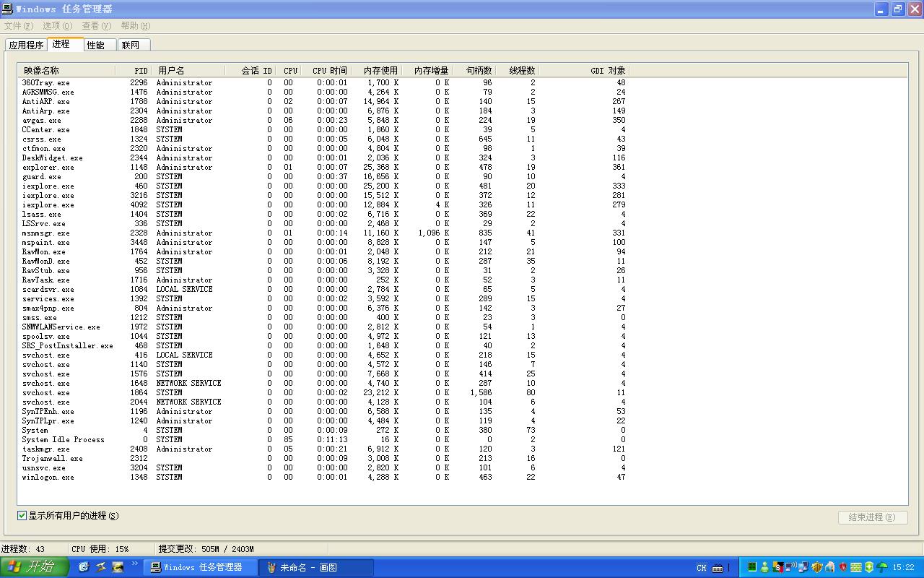The height and width of the screenshot is (578, 924).
Task: Sort by the GDI 对象 column header
Action: [584, 71]
